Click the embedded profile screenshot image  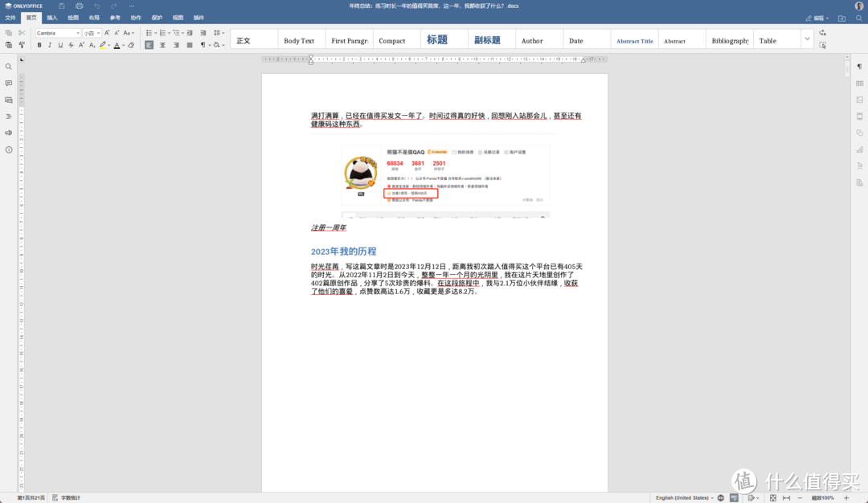445,181
